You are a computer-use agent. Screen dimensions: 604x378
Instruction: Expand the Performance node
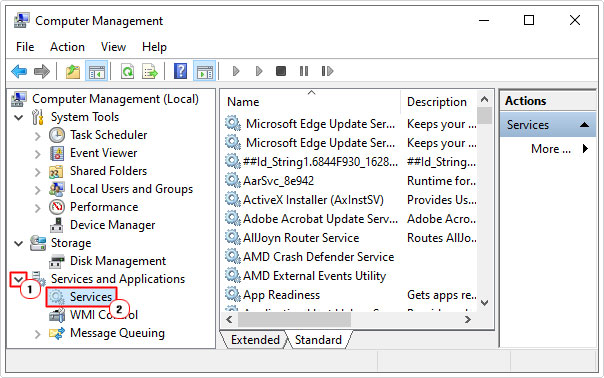point(37,208)
